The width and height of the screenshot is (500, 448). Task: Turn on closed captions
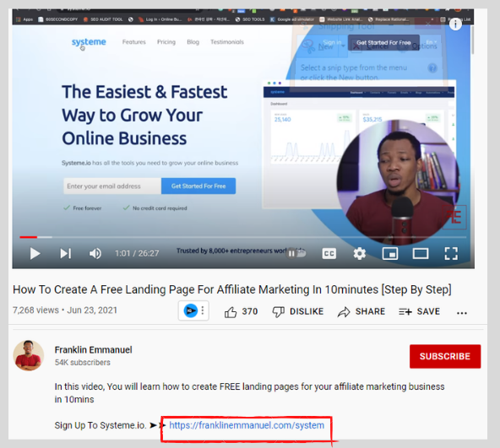(x=329, y=254)
